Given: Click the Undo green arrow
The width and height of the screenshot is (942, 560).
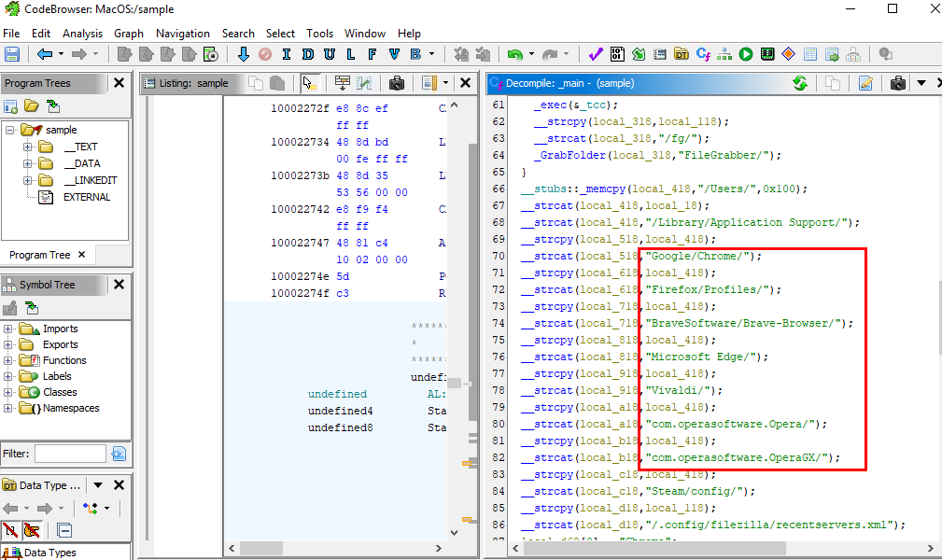Looking at the screenshot, I should pos(514,55).
